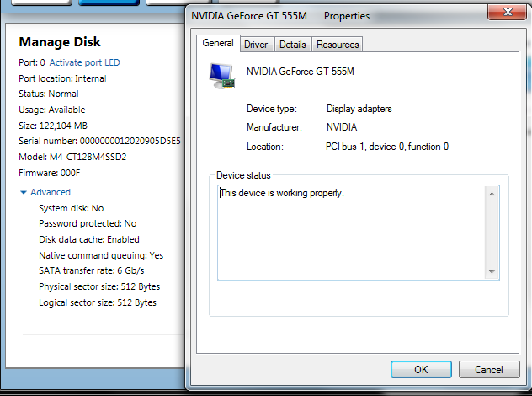
Task: Collapse the Advanced section in Manage Disk
Action: point(24,193)
